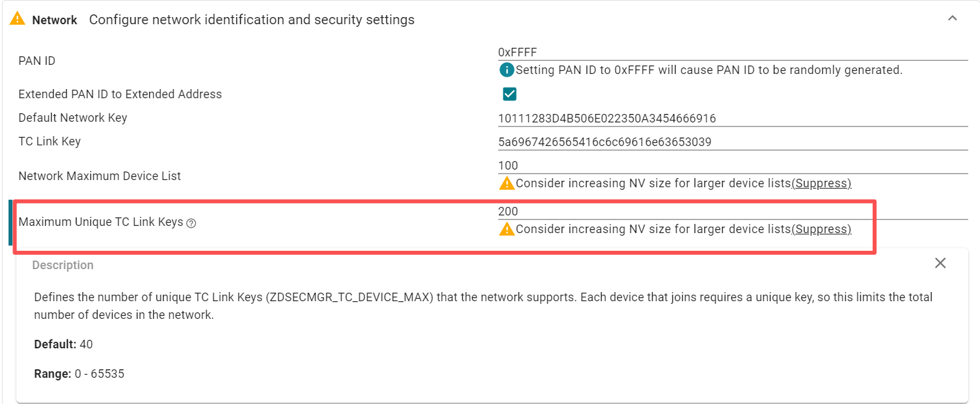Screen dimensions: 980x404
Task: Click the TC Link Key field
Action: pos(732,142)
